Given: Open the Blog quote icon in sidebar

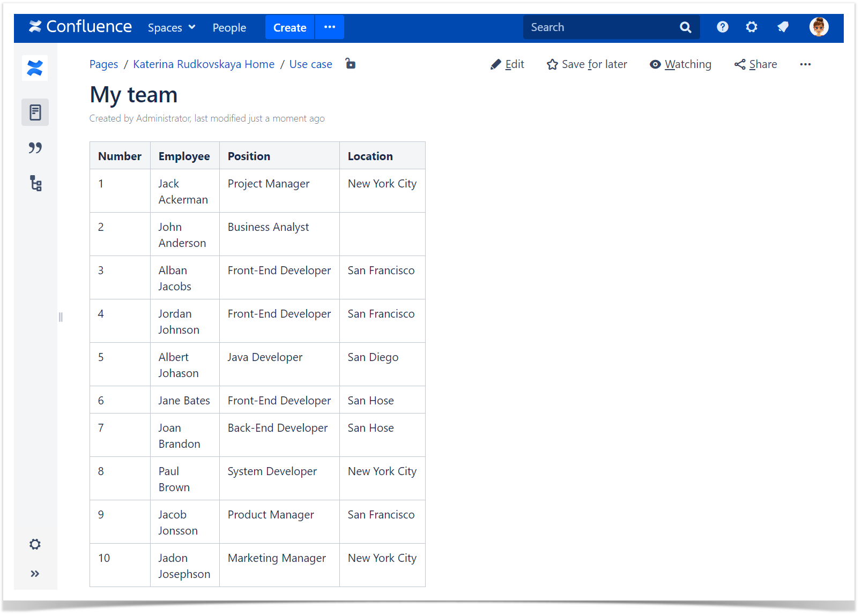Looking at the screenshot, I should (35, 148).
